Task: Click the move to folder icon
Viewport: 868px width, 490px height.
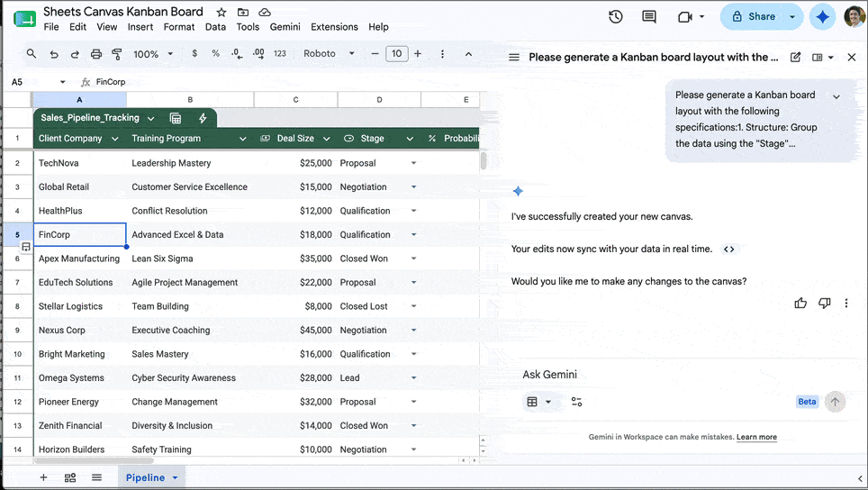Action: click(243, 13)
